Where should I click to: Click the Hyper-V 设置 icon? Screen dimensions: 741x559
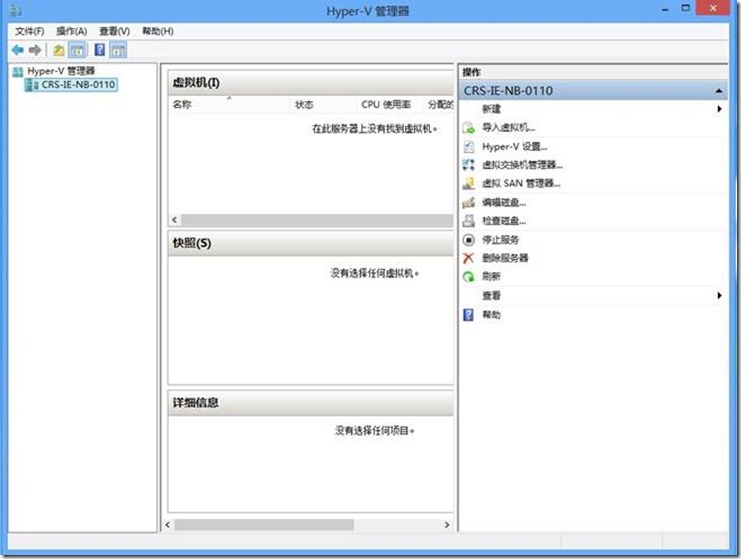click(468, 146)
